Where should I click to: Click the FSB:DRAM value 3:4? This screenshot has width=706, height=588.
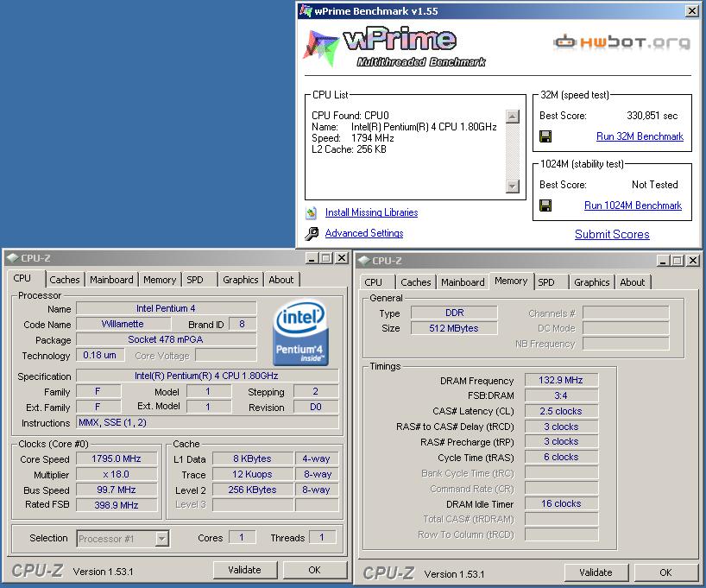[561, 395]
